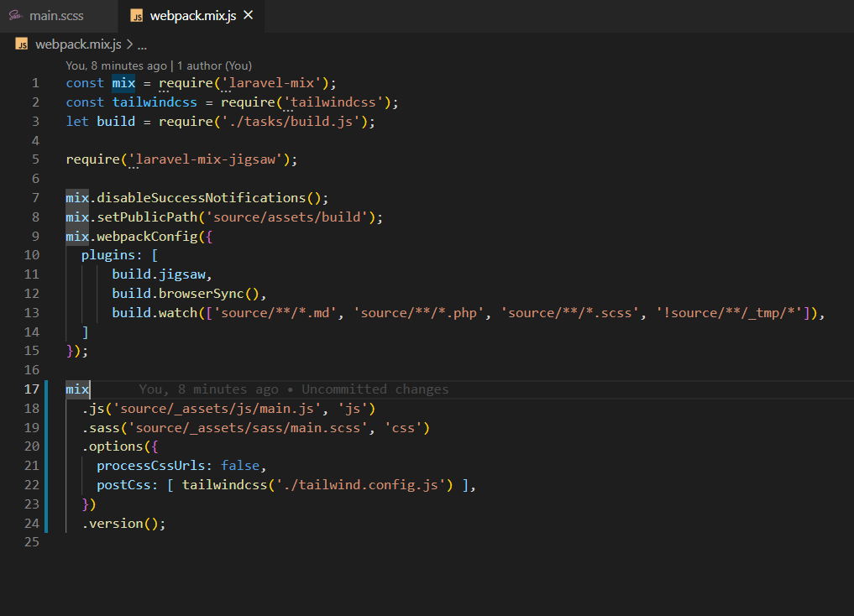Click the JS file icon in the breadcrumb bar
854x616 pixels.
coord(21,44)
